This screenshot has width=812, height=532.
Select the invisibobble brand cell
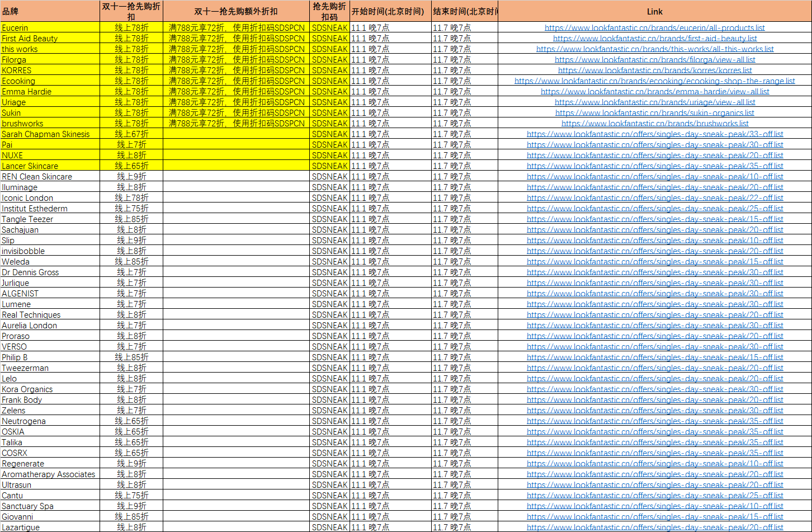click(x=50, y=251)
